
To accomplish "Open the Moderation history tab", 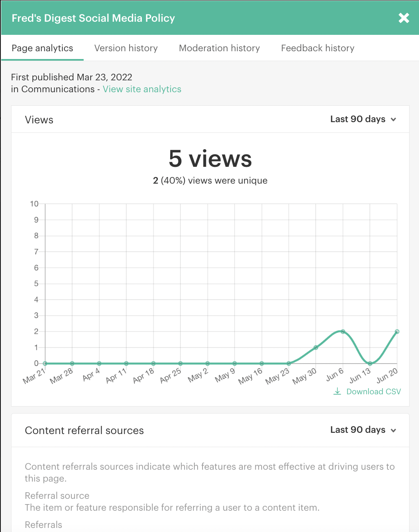I will click(x=219, y=48).
